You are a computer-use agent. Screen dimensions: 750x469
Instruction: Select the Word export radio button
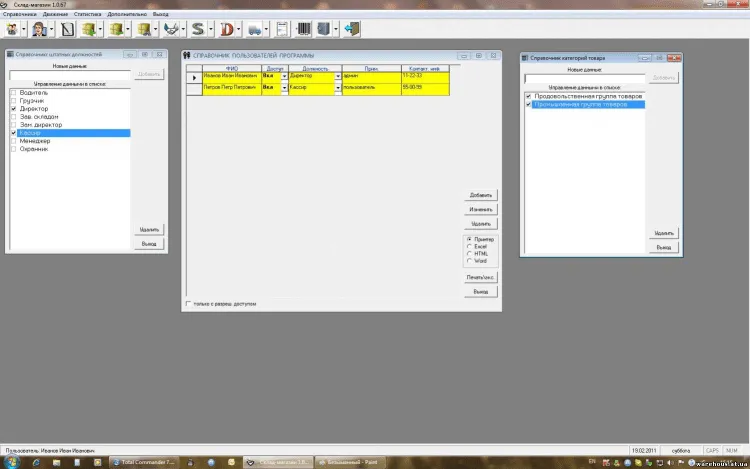[469, 261]
